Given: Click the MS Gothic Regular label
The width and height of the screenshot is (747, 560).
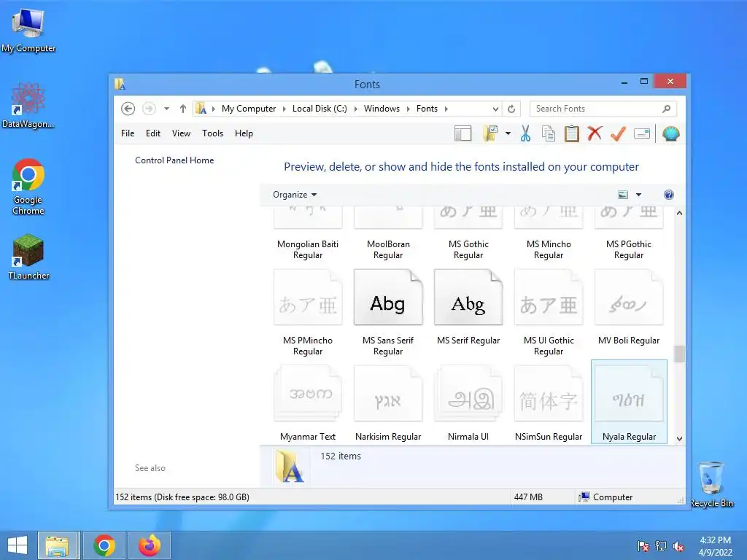Looking at the screenshot, I should 468,249.
